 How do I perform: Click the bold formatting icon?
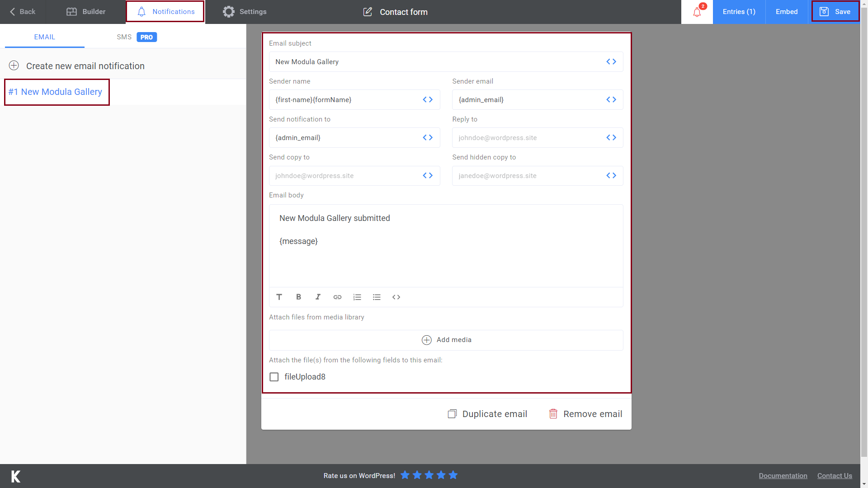(x=298, y=297)
